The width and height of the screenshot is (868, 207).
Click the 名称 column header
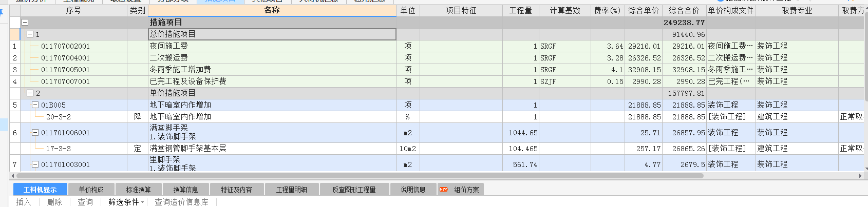tap(272, 10)
